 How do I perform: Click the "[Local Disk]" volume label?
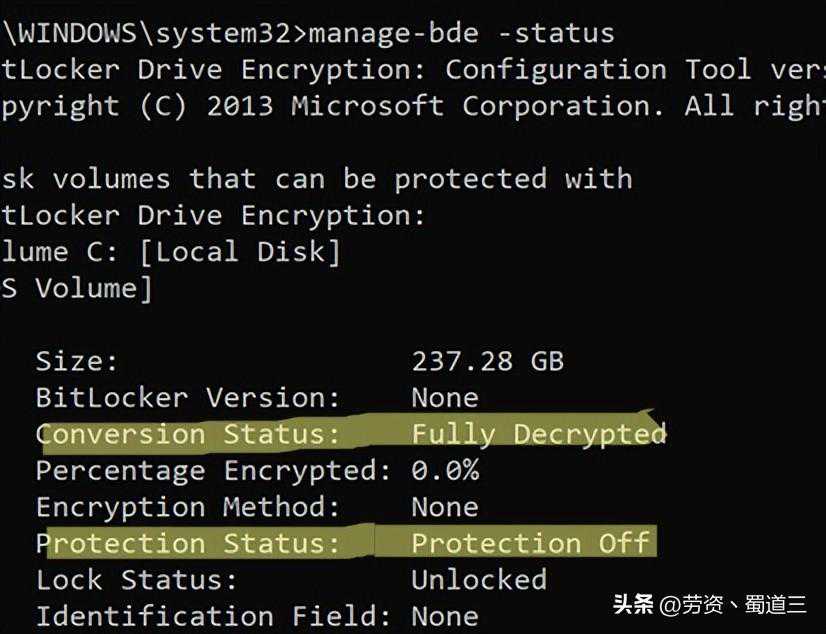click(x=240, y=252)
